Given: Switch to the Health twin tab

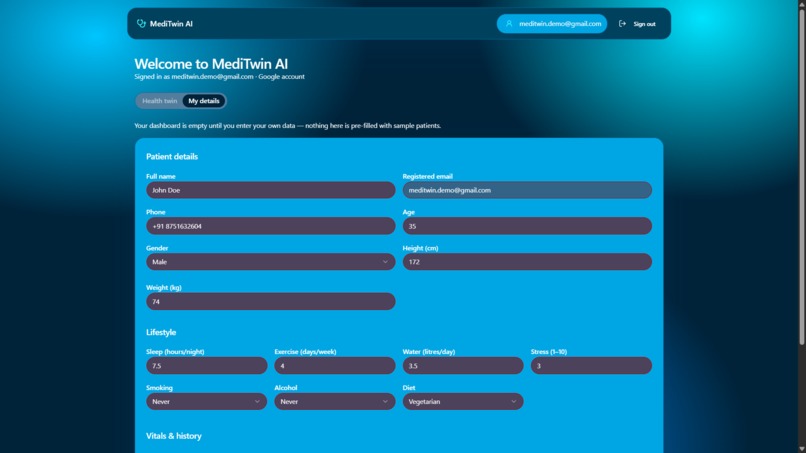Looking at the screenshot, I should 159,101.
